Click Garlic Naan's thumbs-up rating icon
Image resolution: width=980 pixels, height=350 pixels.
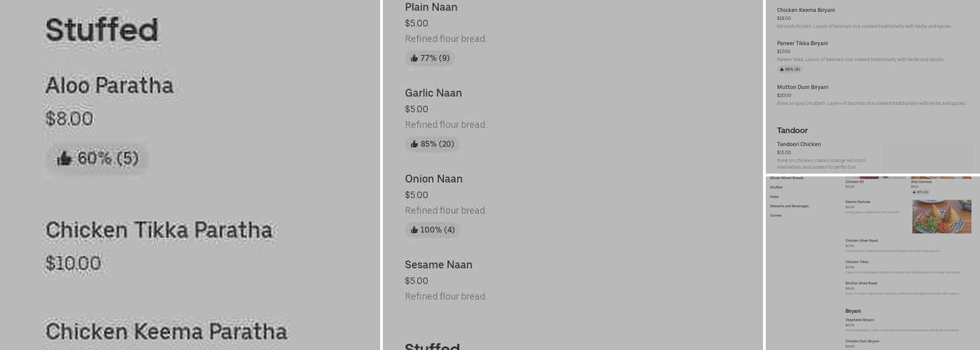click(x=414, y=145)
